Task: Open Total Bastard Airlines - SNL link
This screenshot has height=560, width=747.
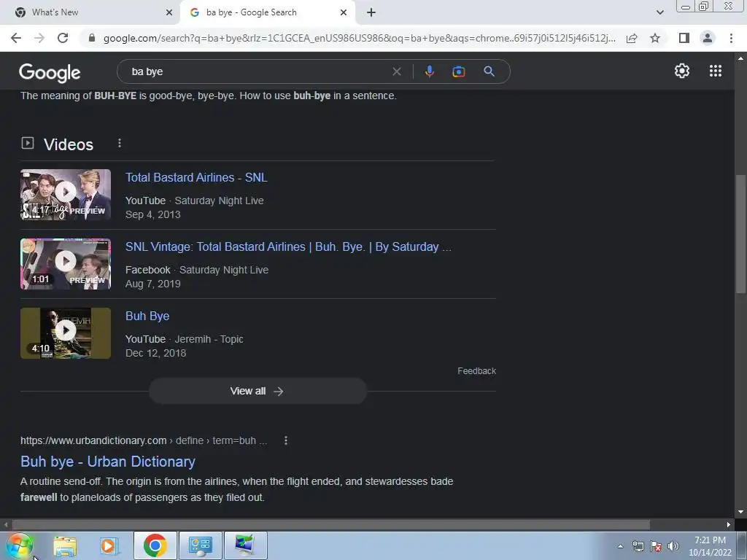Action: 196,178
